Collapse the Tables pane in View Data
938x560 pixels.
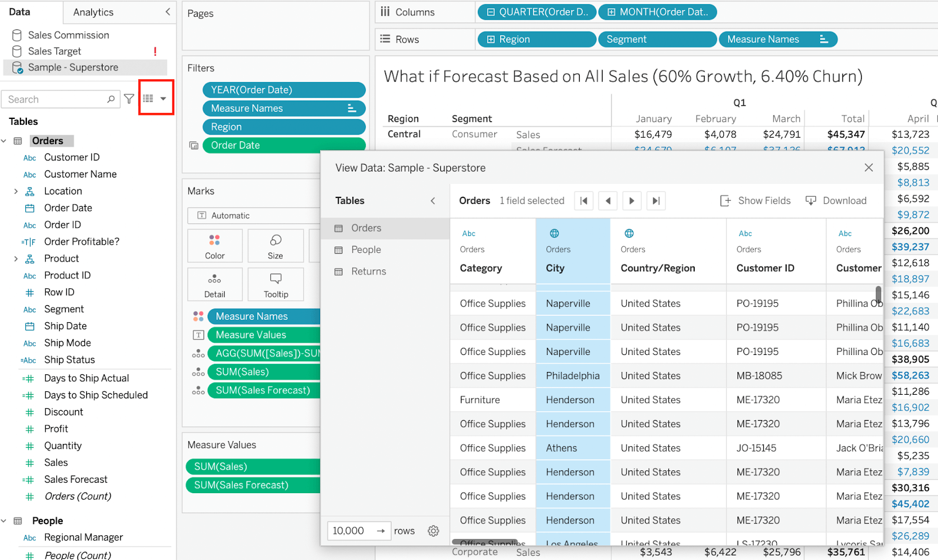coord(433,201)
